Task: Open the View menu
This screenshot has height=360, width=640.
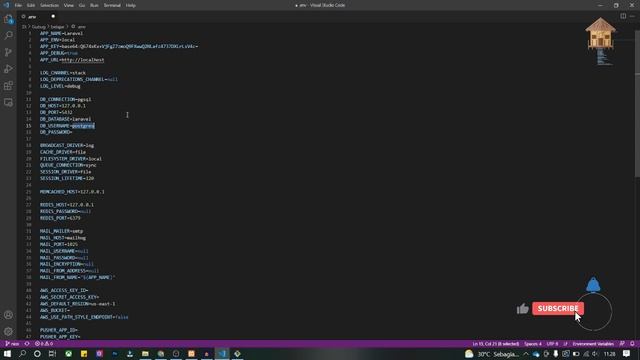Action: 69,5
